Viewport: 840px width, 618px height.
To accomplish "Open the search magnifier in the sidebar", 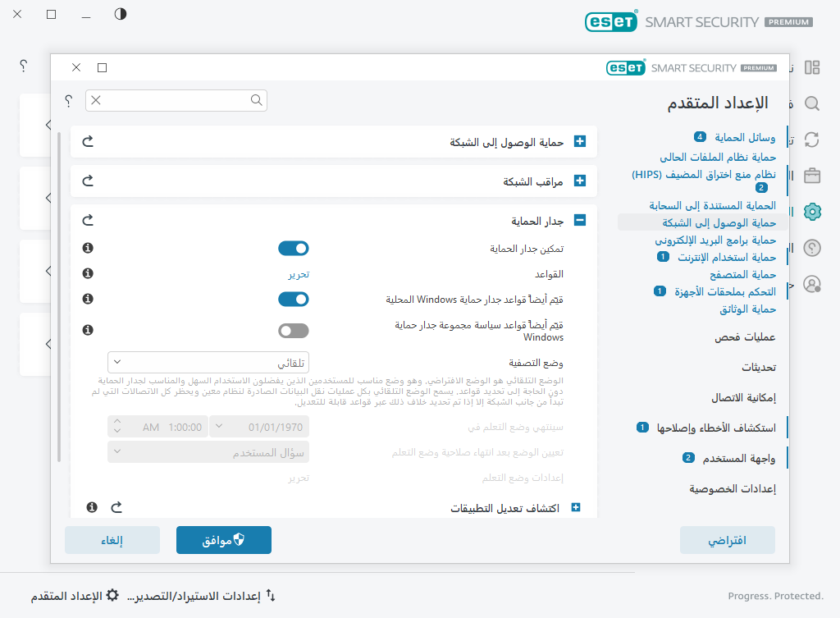I will [810, 104].
